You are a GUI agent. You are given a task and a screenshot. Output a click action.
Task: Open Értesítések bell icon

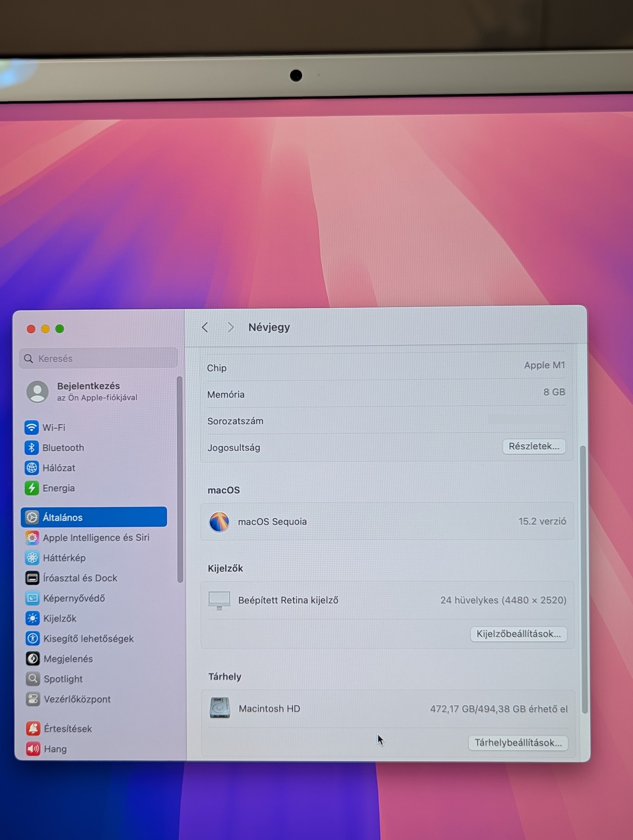coord(33,728)
